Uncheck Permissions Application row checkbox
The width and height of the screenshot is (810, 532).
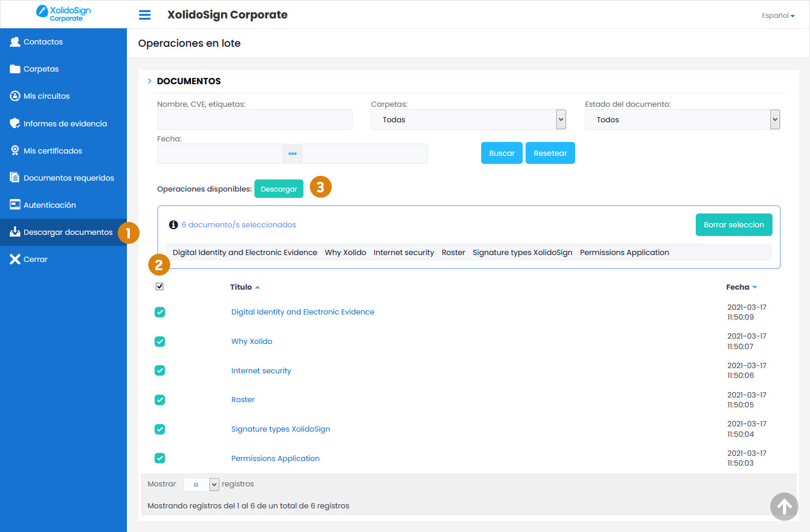tap(160, 458)
